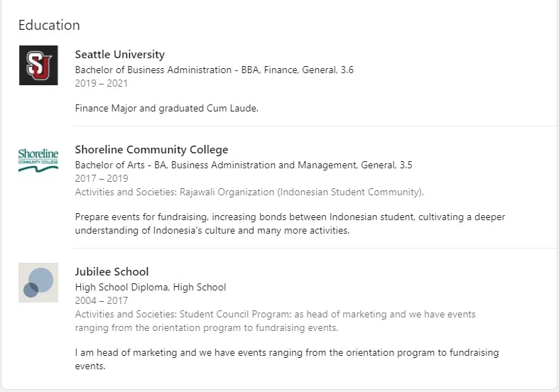Viewport: 559px width, 392px height.
Task: Open the Seattle University school name link
Action: [x=120, y=55]
